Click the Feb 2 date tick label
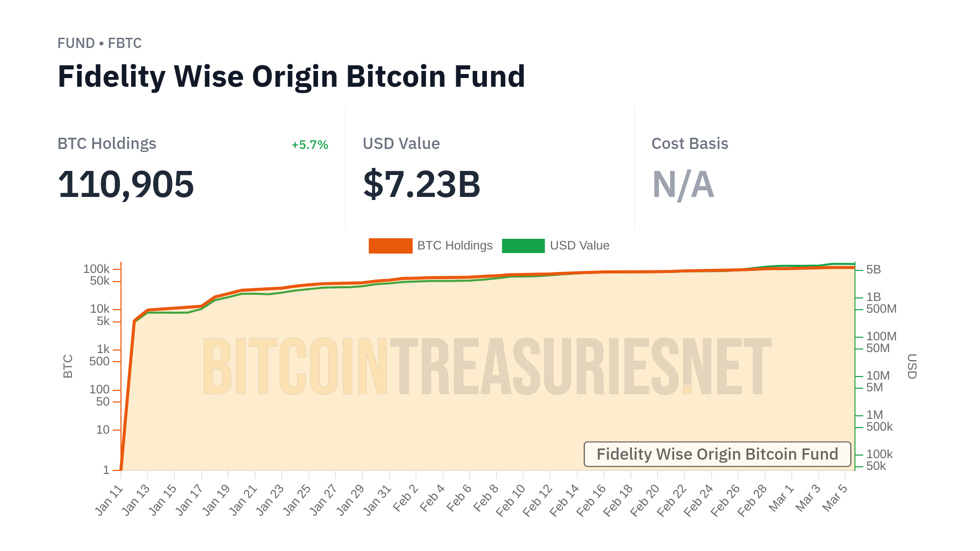 point(405,498)
